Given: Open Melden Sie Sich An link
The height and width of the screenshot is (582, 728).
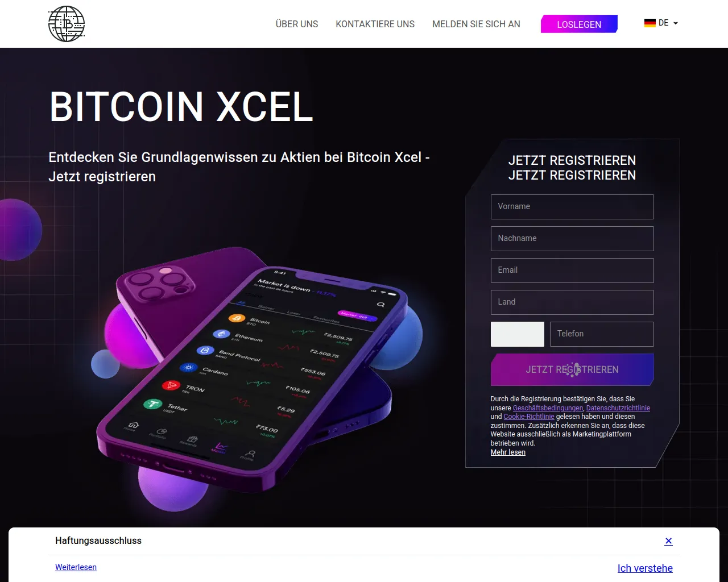Looking at the screenshot, I should 476,24.
